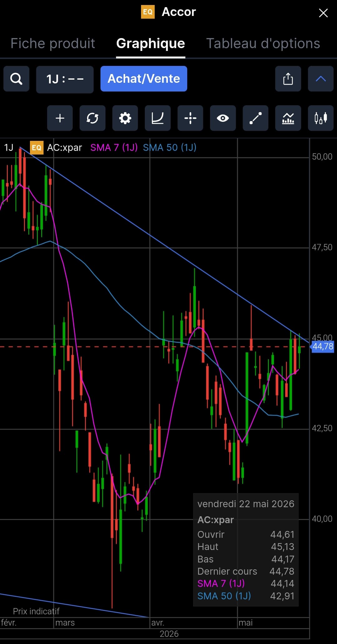Tap the Prix indicatif note
Image resolution: width=337 pixels, height=644 pixels.
coord(36,611)
